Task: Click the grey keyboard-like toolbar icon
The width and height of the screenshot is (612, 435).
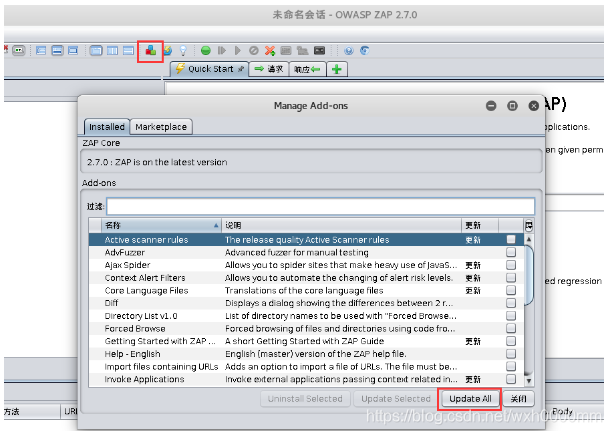Action: tap(286, 50)
